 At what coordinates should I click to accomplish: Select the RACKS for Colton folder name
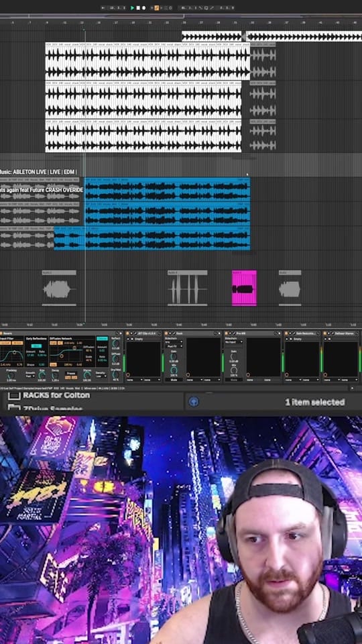(56, 395)
